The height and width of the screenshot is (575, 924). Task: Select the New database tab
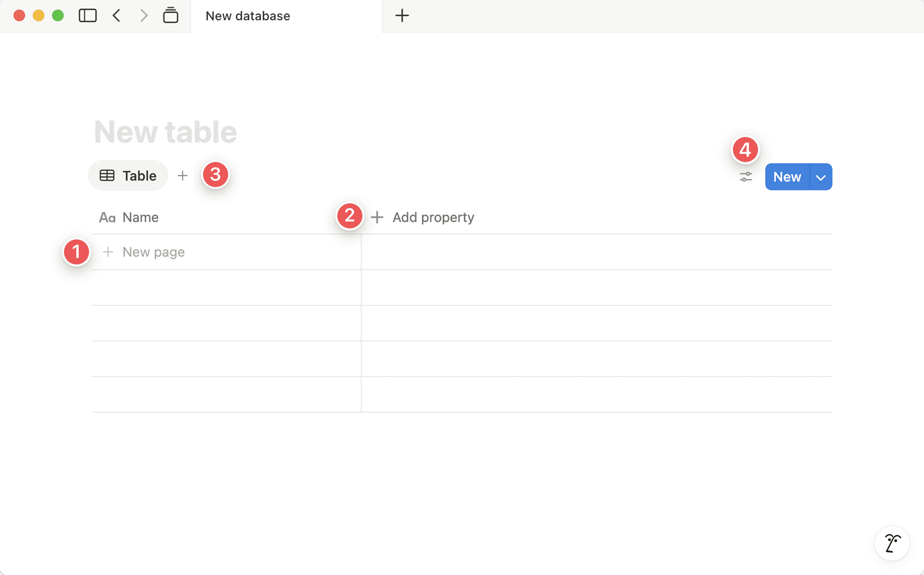pos(247,16)
